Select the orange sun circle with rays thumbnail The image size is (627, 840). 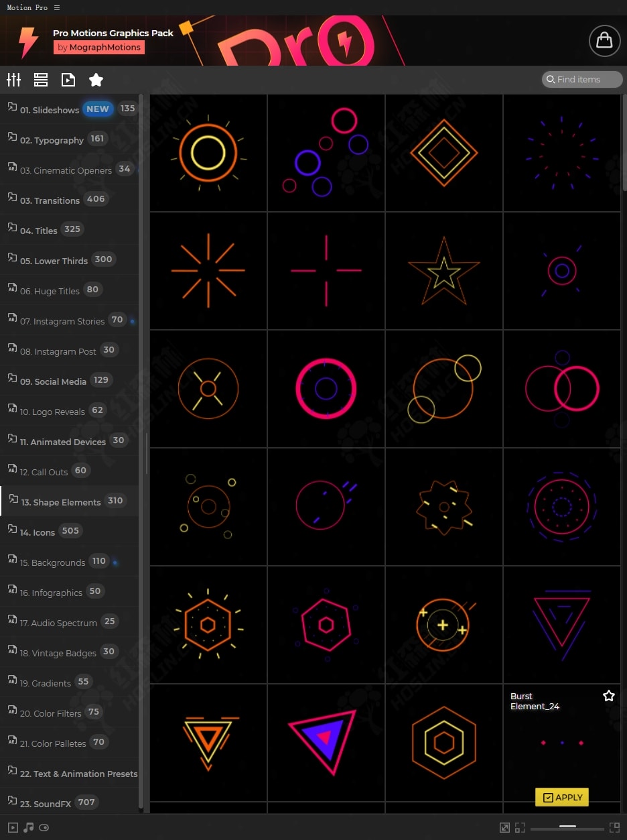(x=208, y=153)
